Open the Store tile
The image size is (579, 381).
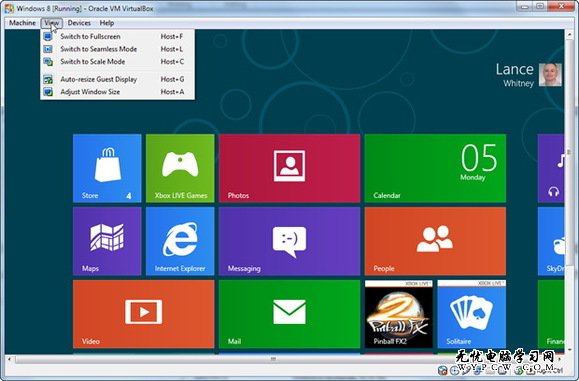coord(107,168)
